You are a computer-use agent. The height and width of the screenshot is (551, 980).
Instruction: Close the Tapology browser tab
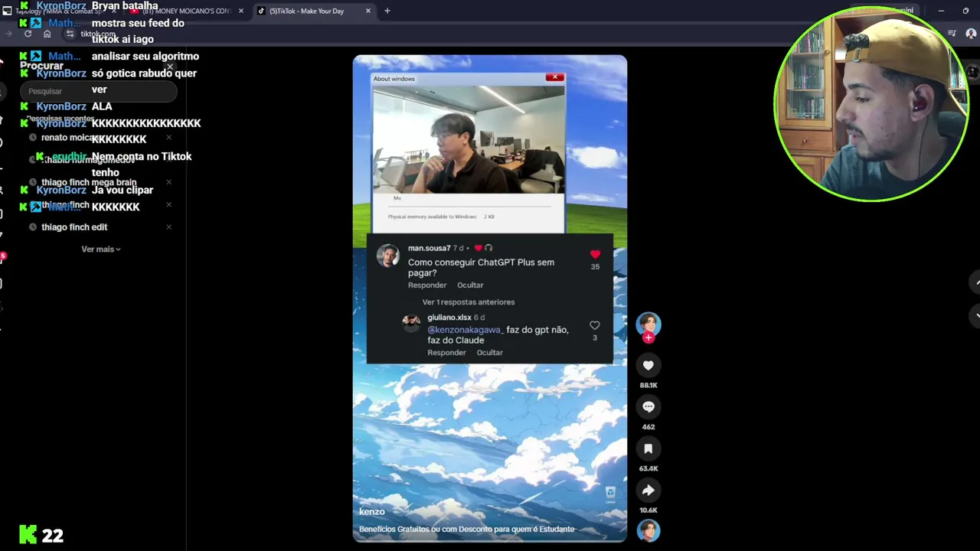coord(113,11)
